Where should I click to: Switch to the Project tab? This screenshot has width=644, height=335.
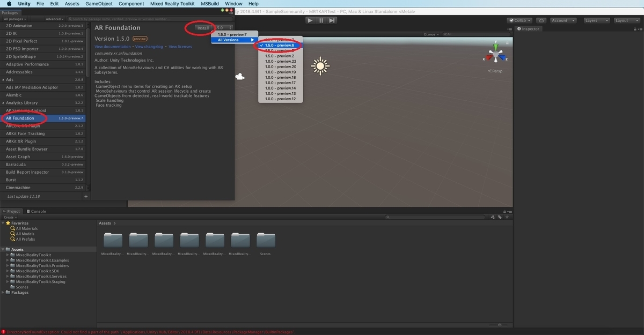tap(11, 211)
